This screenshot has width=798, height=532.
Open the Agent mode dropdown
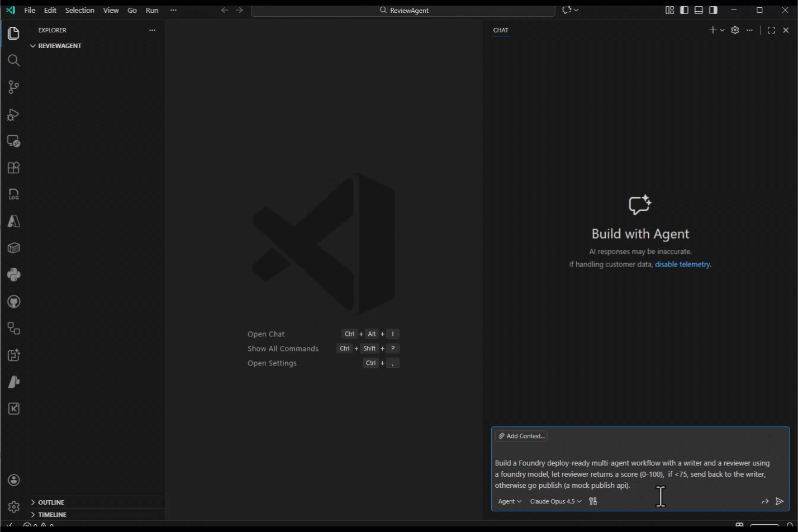(509, 501)
